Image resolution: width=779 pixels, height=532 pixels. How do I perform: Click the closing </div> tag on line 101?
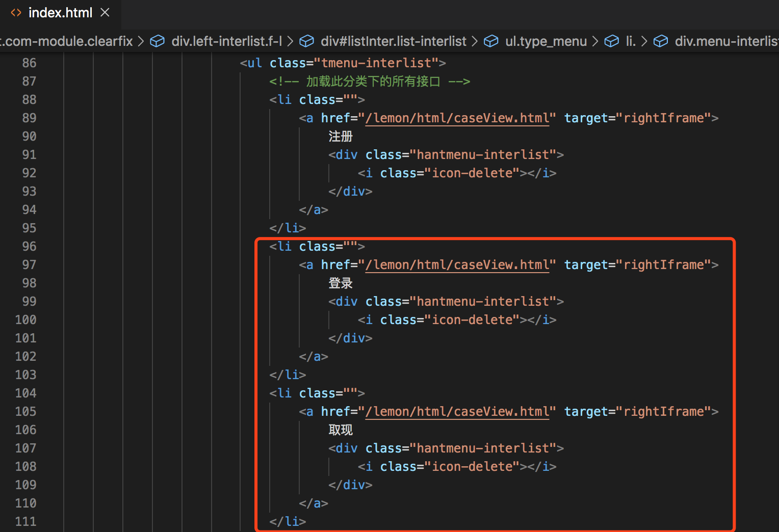click(x=350, y=338)
